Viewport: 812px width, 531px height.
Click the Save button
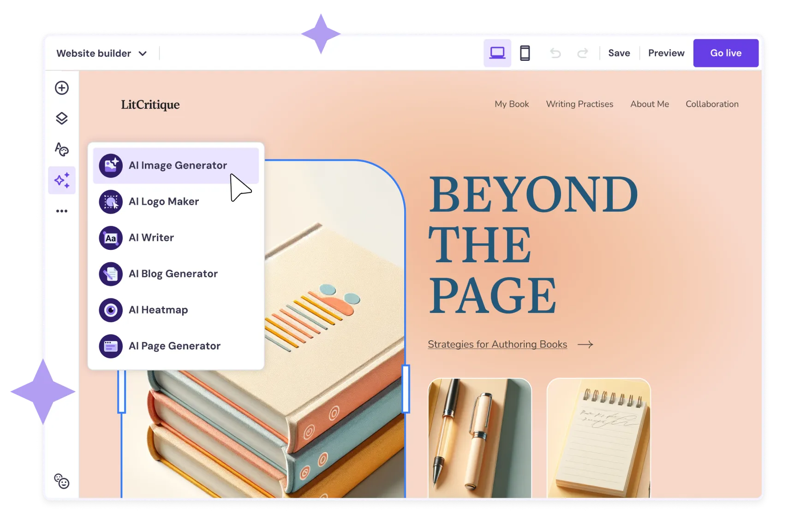[x=619, y=53]
